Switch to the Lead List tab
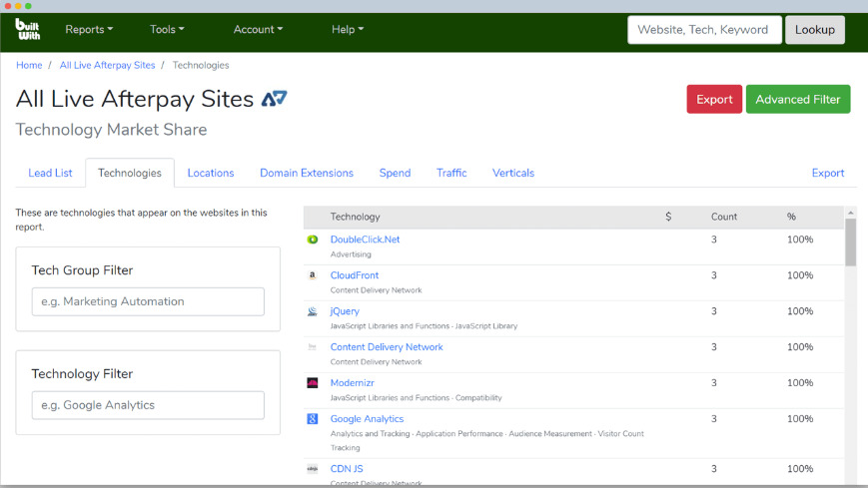The height and width of the screenshot is (488, 868). tap(50, 173)
